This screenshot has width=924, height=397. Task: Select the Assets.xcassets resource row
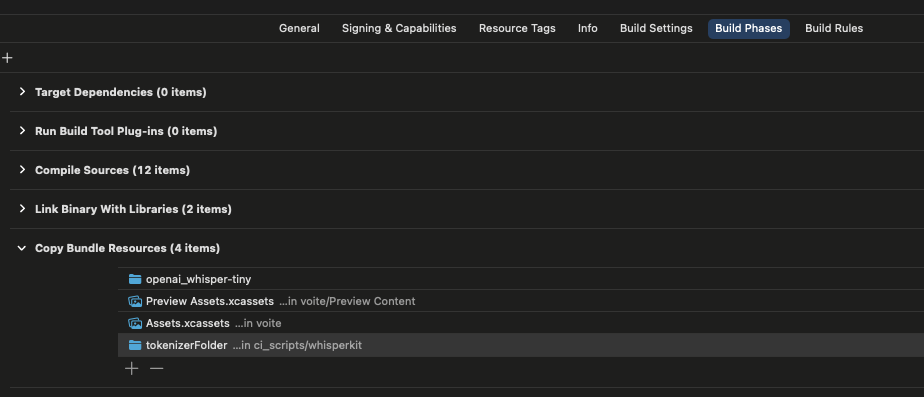pos(521,323)
